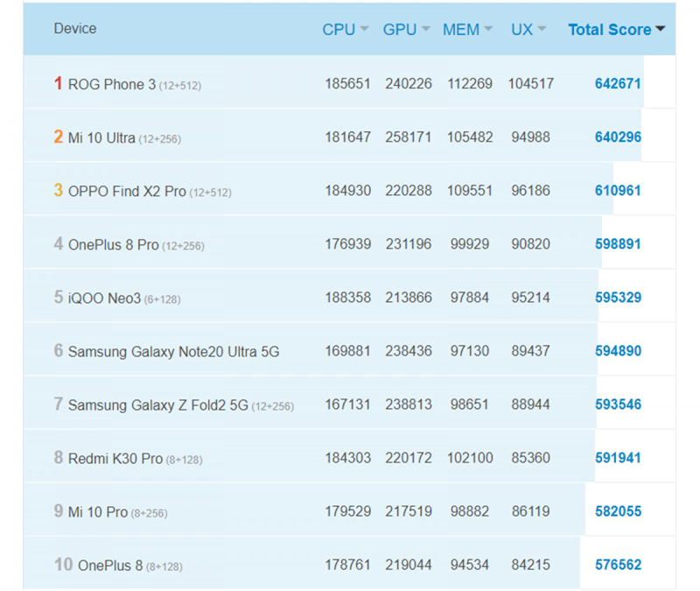Select UX score 95214
700x591 pixels.
pos(531,298)
